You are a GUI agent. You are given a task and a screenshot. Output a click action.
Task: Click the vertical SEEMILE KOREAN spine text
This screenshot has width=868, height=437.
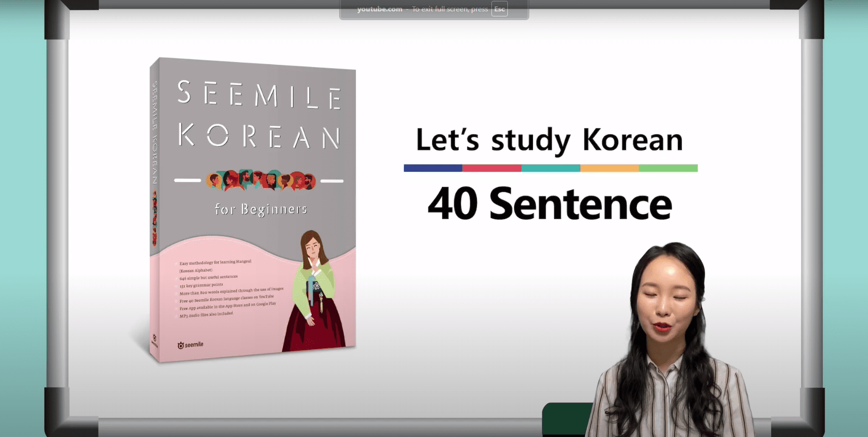point(155,132)
